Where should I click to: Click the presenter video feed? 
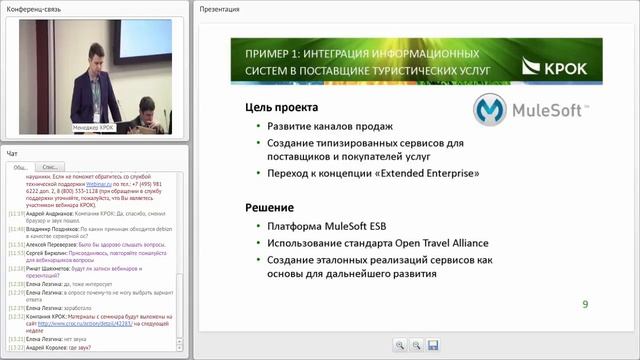point(96,77)
